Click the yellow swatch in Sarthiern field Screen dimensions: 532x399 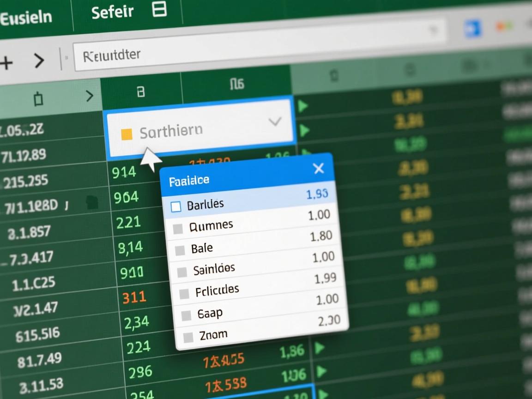[126, 134]
